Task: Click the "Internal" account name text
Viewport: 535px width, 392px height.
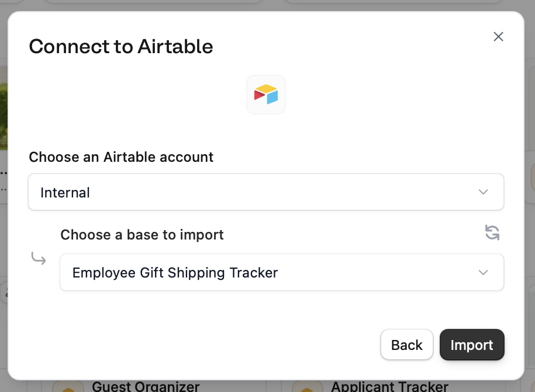Action: (65, 193)
